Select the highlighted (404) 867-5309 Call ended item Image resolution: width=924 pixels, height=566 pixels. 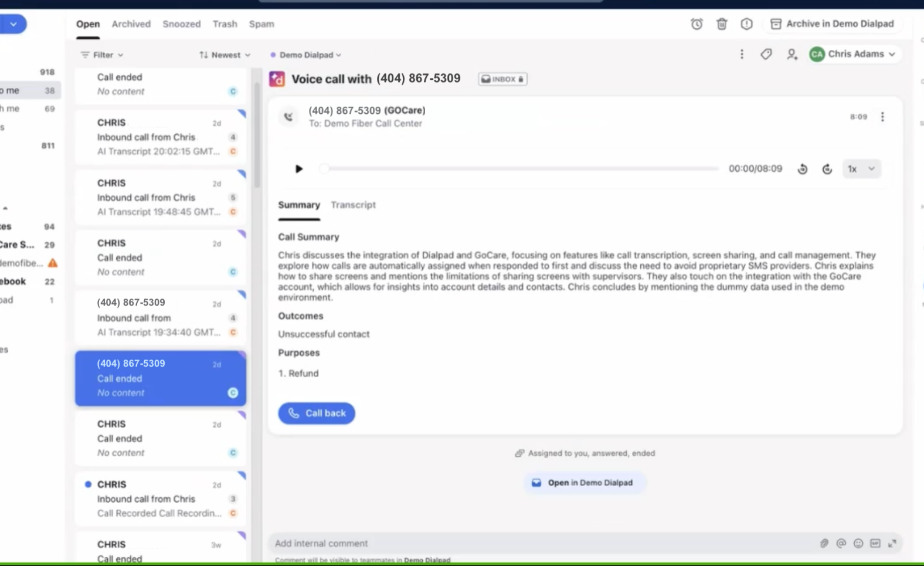[x=161, y=378]
